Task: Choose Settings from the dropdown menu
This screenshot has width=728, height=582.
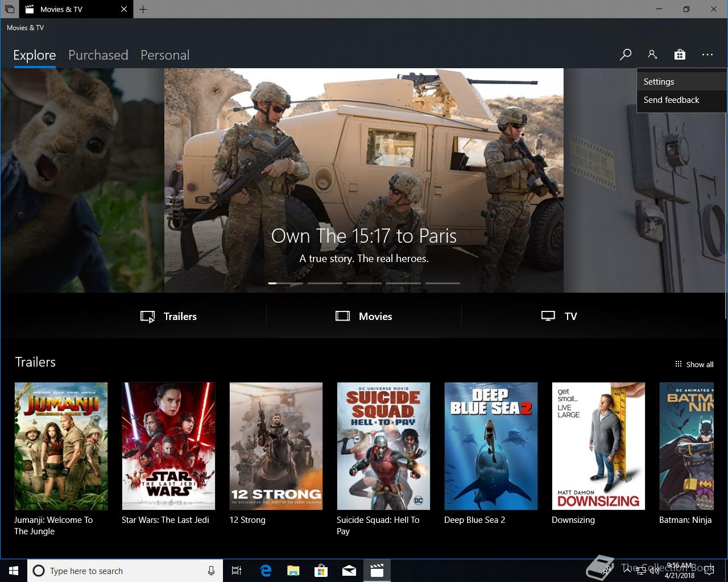Action: (x=682, y=81)
